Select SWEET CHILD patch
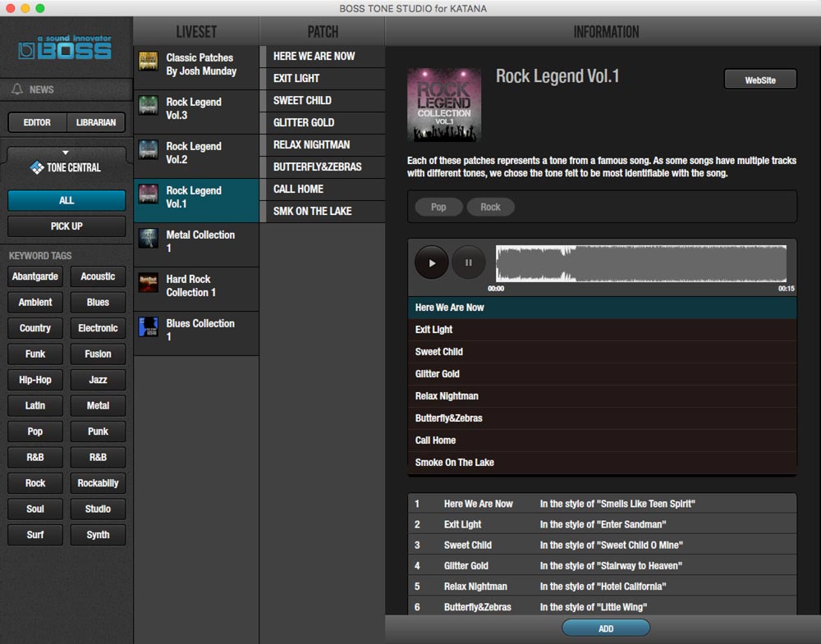 [323, 100]
